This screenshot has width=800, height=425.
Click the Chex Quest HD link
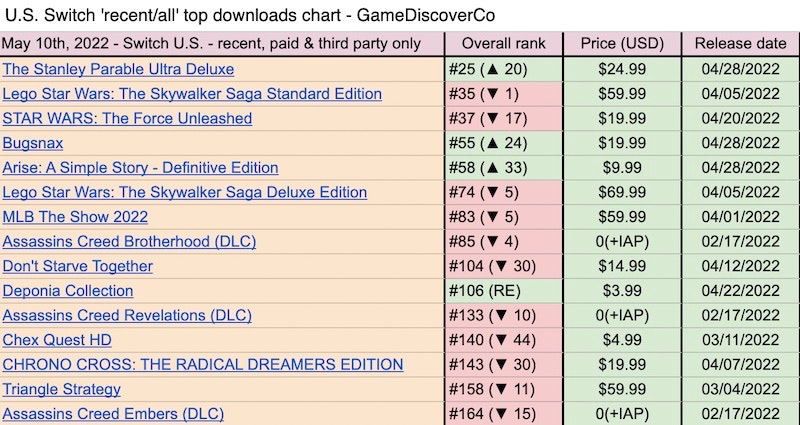click(57, 340)
